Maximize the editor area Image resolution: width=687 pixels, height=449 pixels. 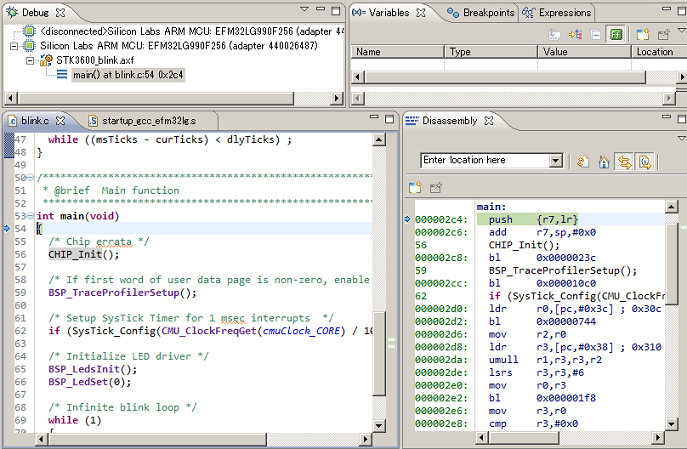click(389, 118)
